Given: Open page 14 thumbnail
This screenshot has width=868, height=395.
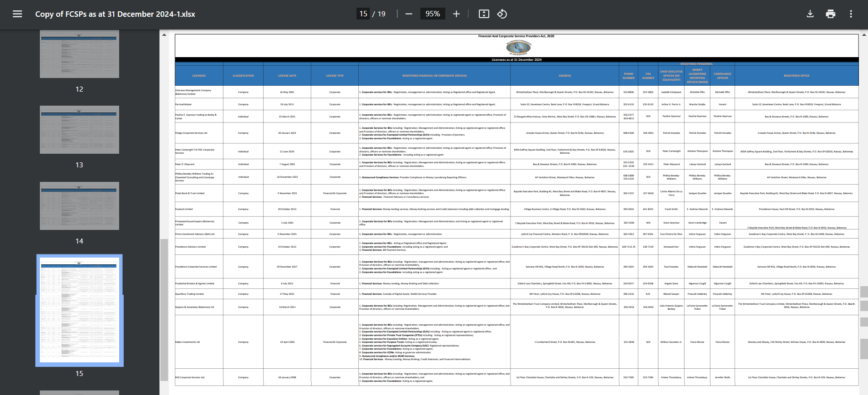Looking at the screenshot, I should coord(79,206).
